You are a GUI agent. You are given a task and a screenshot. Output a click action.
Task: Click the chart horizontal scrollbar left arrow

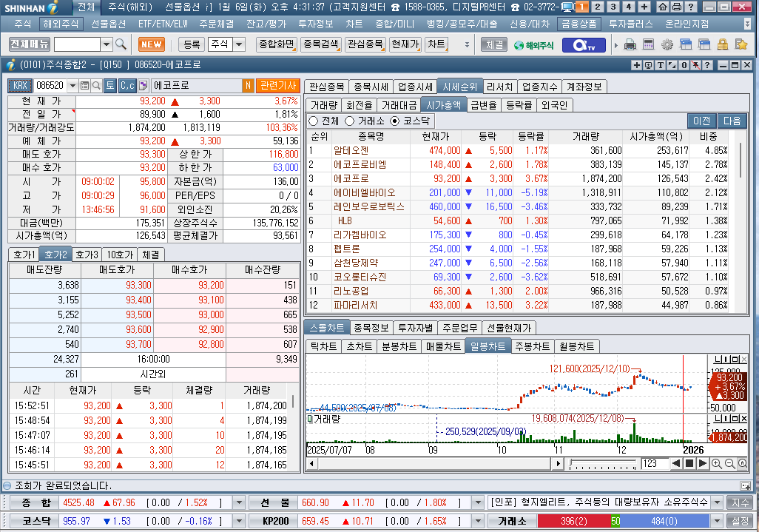click(x=312, y=464)
